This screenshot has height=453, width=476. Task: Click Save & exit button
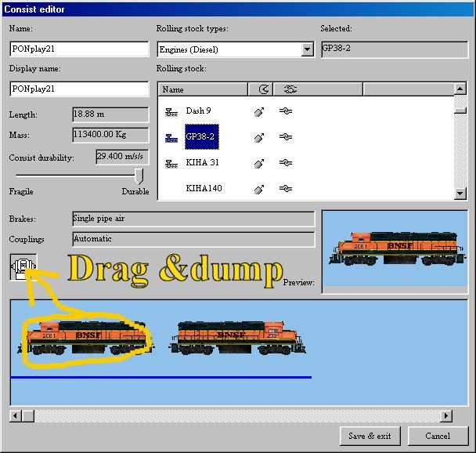point(370,436)
